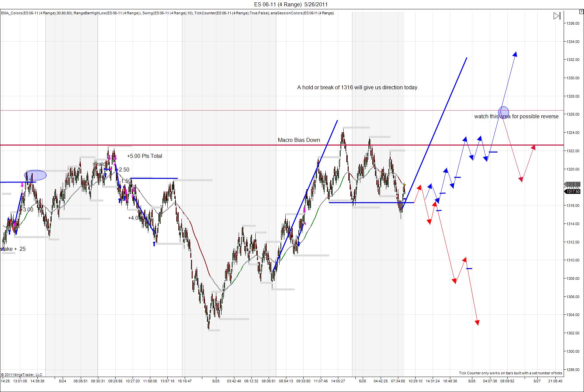584x392 pixels.
Task: Click the 09:28:55 time axis label
Action: pos(115,381)
